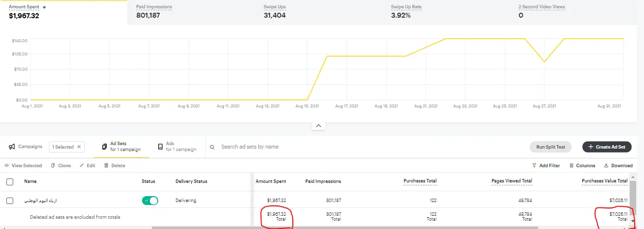The width and height of the screenshot is (644, 229).
Task: Click the Deleted ad sets are excluded note
Action: (x=75, y=217)
